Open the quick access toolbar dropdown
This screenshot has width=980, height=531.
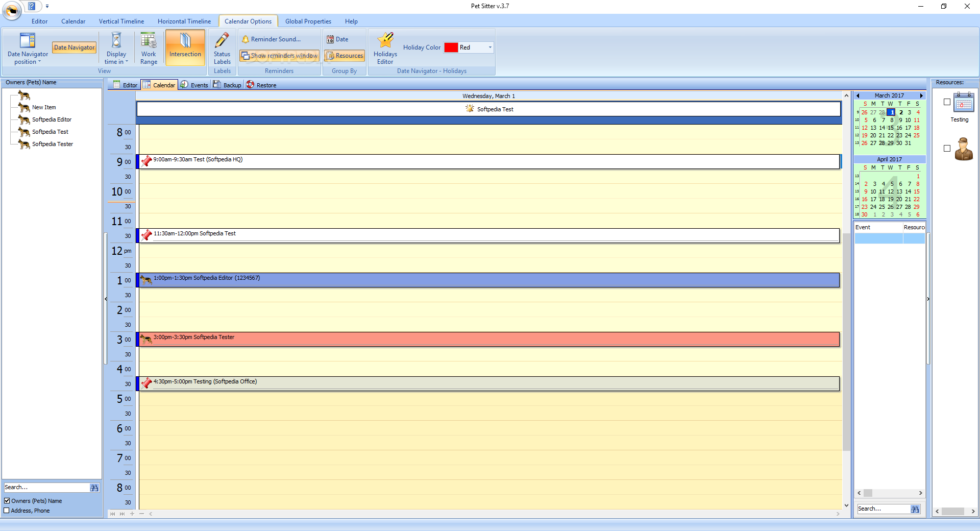(x=47, y=6)
